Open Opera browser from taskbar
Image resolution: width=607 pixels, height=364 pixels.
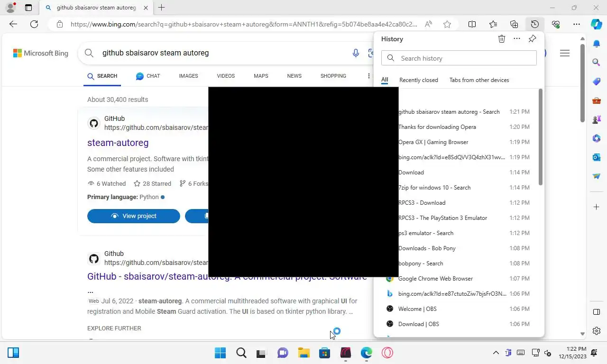pyautogui.click(x=387, y=353)
